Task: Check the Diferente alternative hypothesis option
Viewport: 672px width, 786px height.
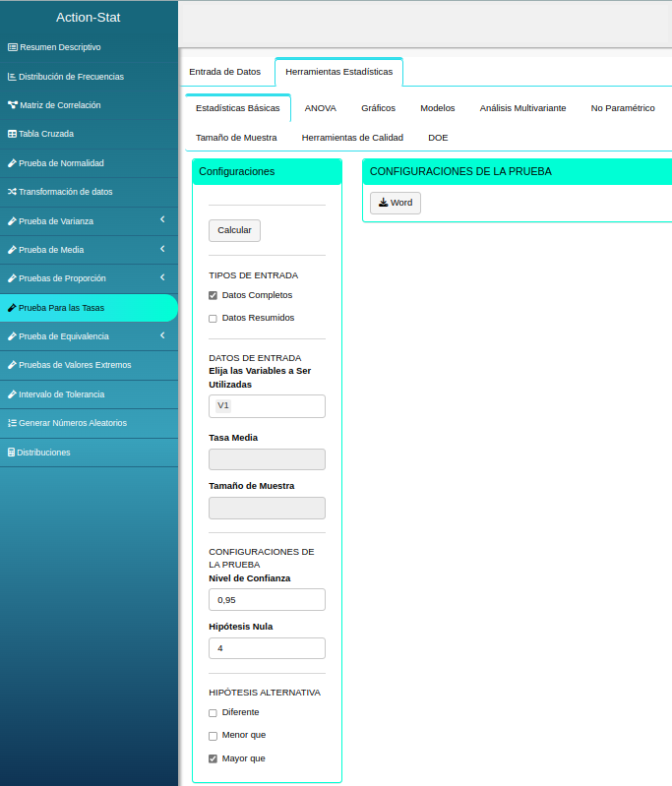Action: pos(213,713)
